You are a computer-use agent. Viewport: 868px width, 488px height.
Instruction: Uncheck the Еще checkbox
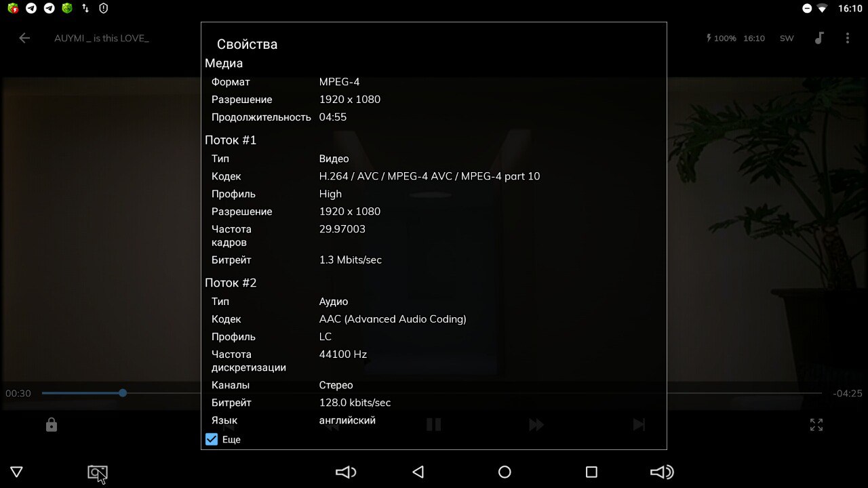click(x=212, y=439)
